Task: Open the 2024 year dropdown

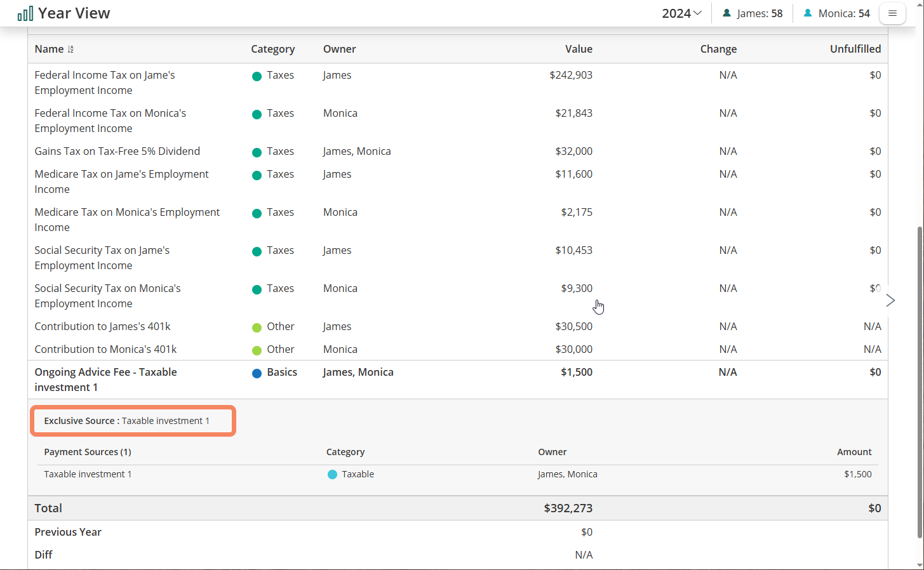Action: click(681, 13)
